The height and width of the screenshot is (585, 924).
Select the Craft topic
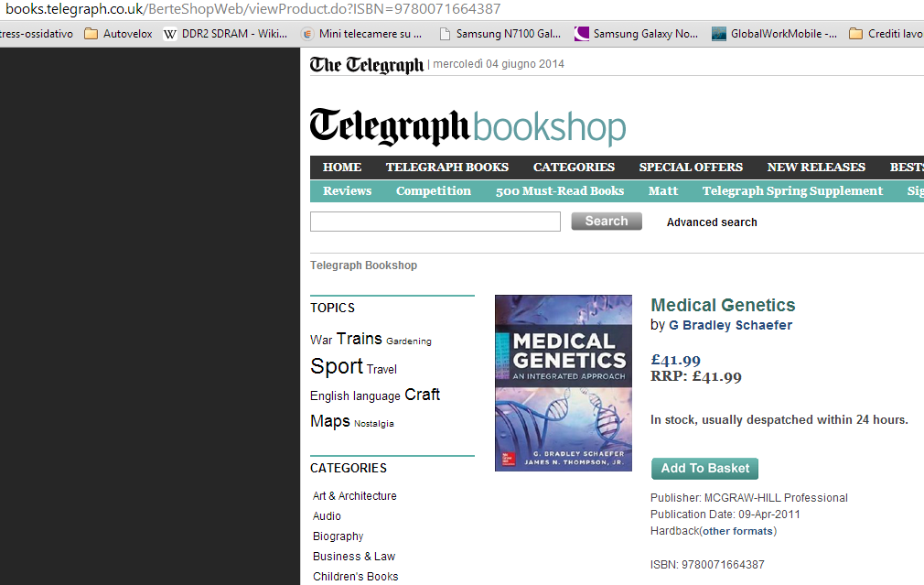point(423,395)
